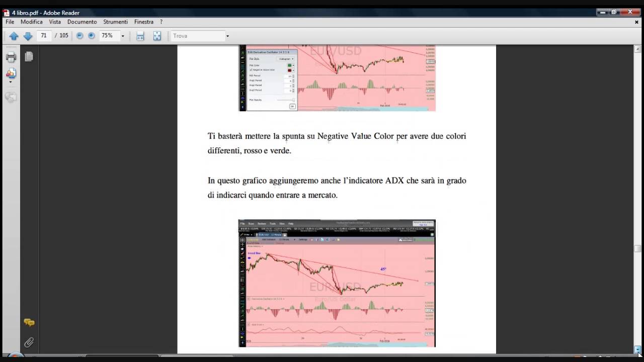The image size is (644, 362).
Task: Open the Documento menu
Action: 82,22
